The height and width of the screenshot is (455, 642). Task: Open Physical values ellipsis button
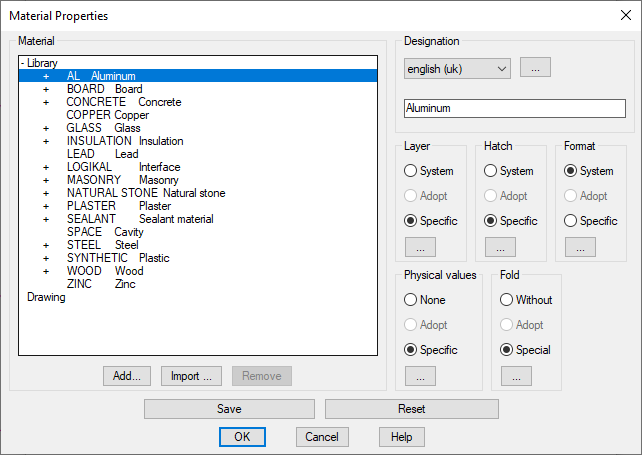pyautogui.click(x=419, y=376)
